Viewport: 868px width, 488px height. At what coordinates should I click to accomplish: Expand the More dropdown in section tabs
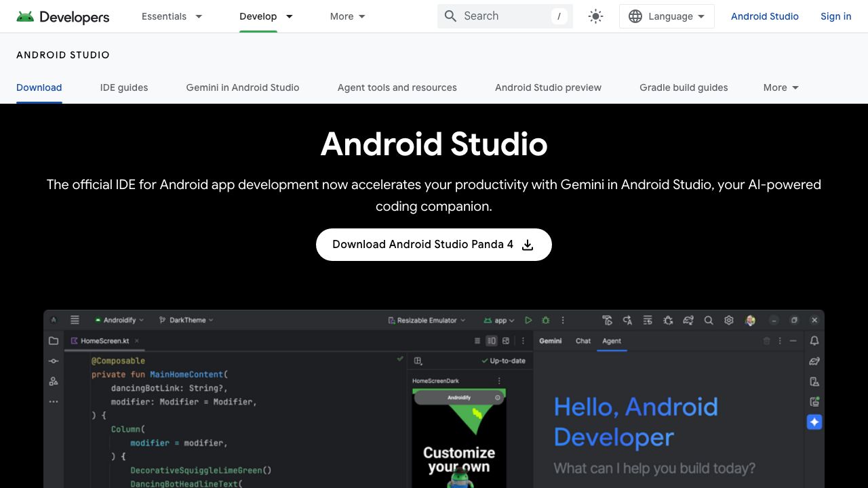(781, 87)
